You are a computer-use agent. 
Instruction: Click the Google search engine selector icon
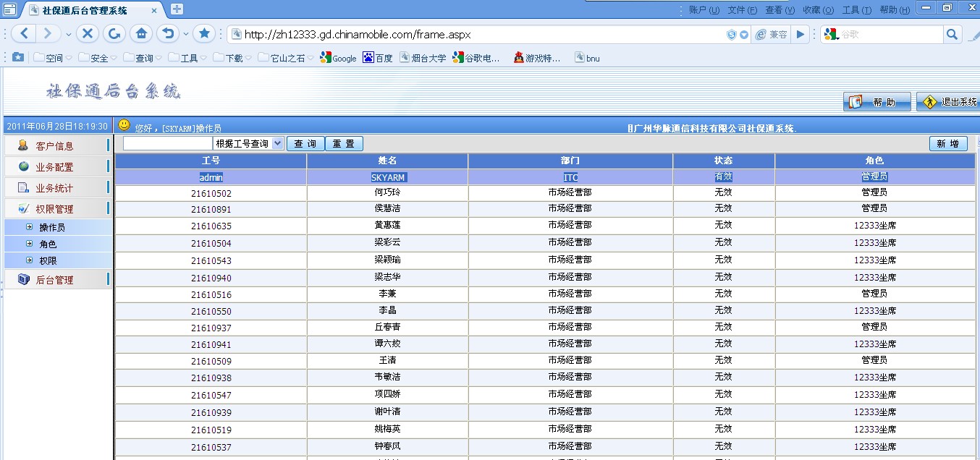click(x=829, y=34)
